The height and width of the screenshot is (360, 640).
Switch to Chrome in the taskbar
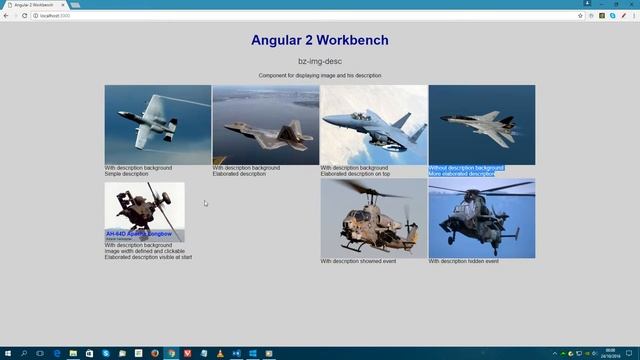[171, 353]
